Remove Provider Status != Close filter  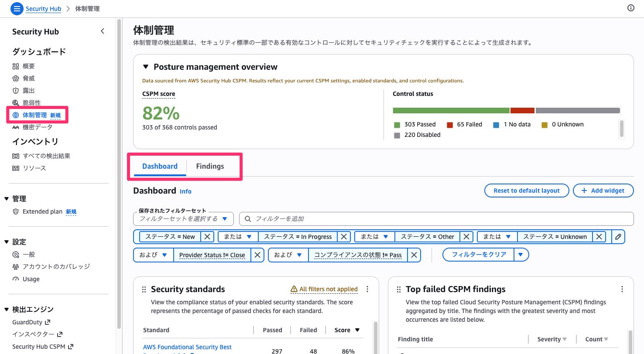258,255
